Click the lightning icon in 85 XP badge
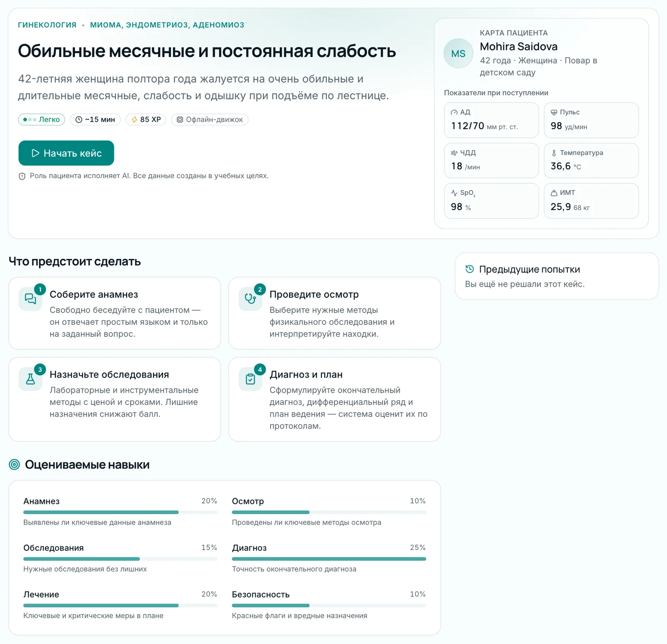The width and height of the screenshot is (667, 644). click(134, 120)
